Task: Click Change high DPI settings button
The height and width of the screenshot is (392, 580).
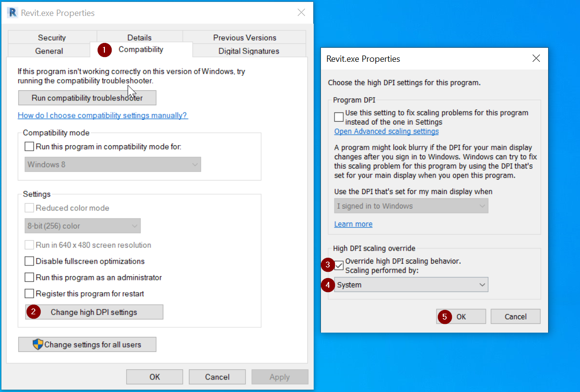Action: [94, 312]
